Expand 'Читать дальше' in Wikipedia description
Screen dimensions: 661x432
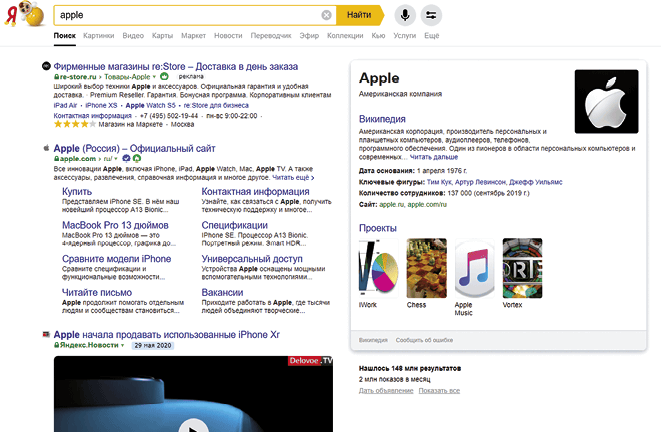pos(433,158)
